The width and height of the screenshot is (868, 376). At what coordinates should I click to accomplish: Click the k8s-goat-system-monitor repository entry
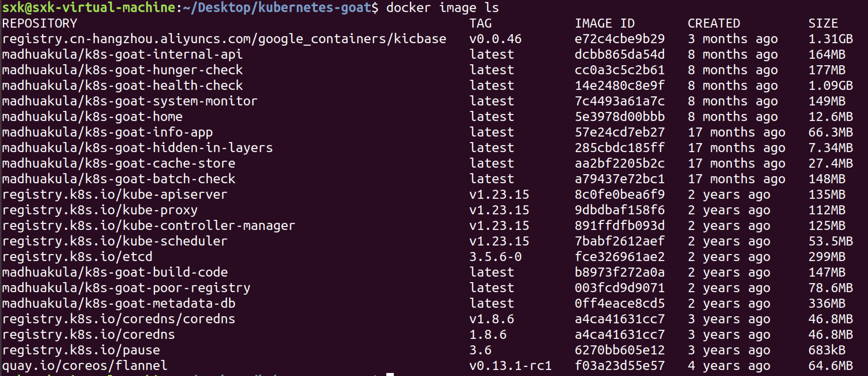pyautogui.click(x=130, y=101)
